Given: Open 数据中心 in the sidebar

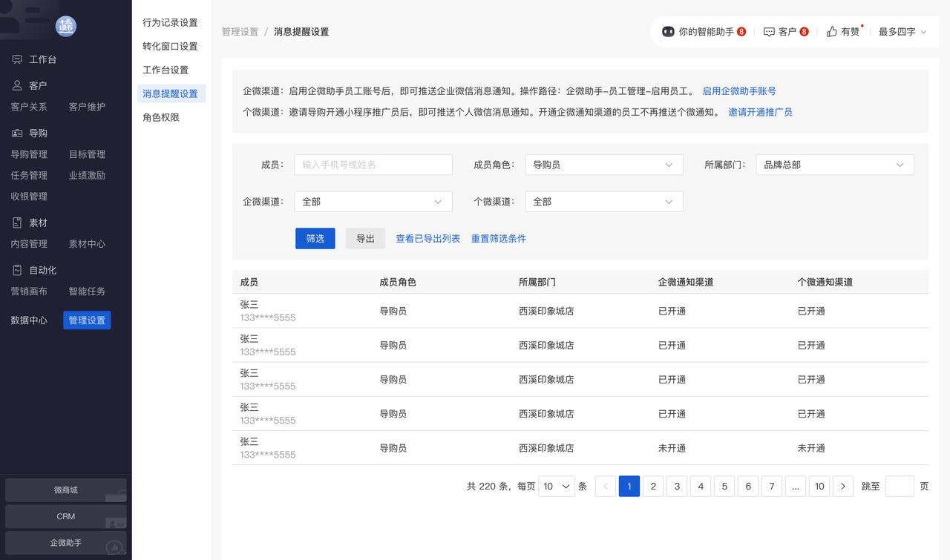Looking at the screenshot, I should [x=29, y=320].
